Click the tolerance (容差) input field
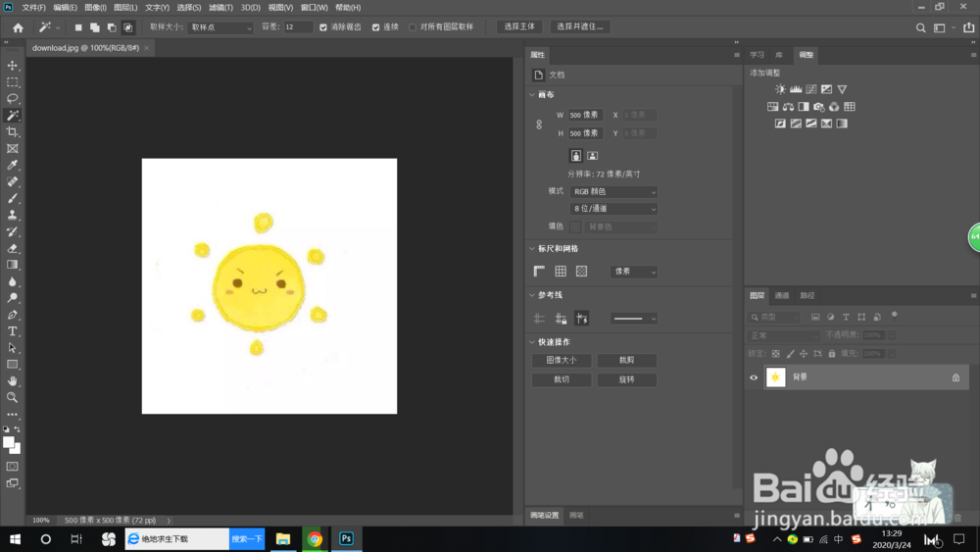 coord(298,27)
